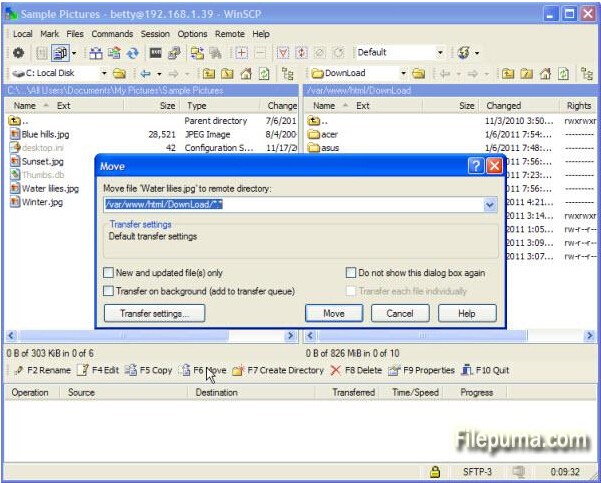Click F2 Rename in the bottom toolbar
Viewport: 601px width, 483px height.
42,370
